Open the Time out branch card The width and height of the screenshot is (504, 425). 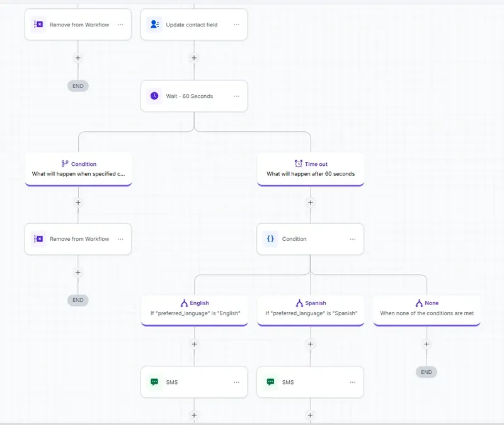tap(311, 169)
